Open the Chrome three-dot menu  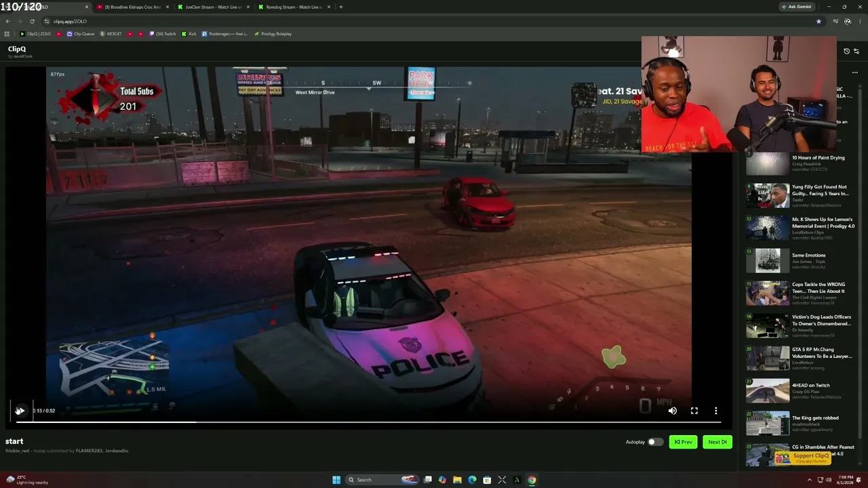tap(860, 21)
